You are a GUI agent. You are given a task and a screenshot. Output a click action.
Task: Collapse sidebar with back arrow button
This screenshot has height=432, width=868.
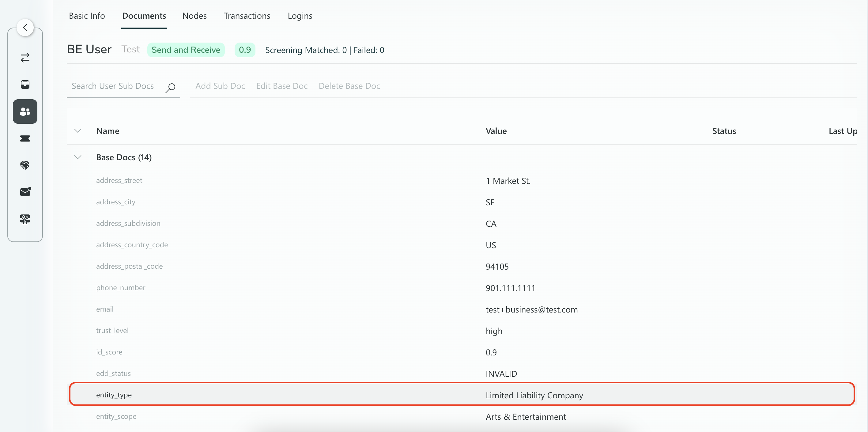[x=25, y=28]
